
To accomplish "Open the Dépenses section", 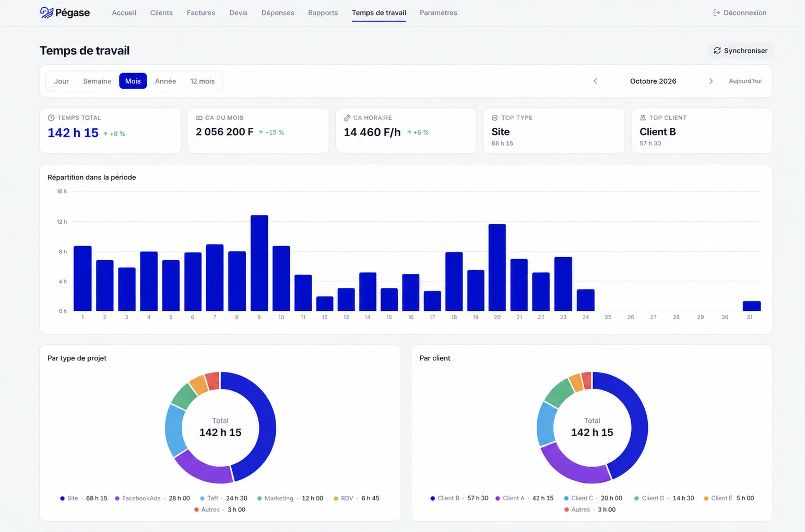I will coord(278,13).
